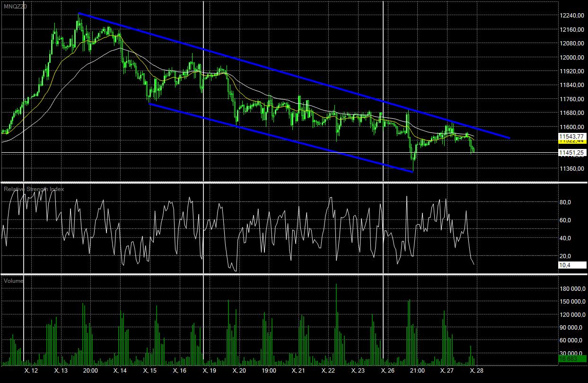Select the lower blue channel trendline

click(x=281, y=138)
